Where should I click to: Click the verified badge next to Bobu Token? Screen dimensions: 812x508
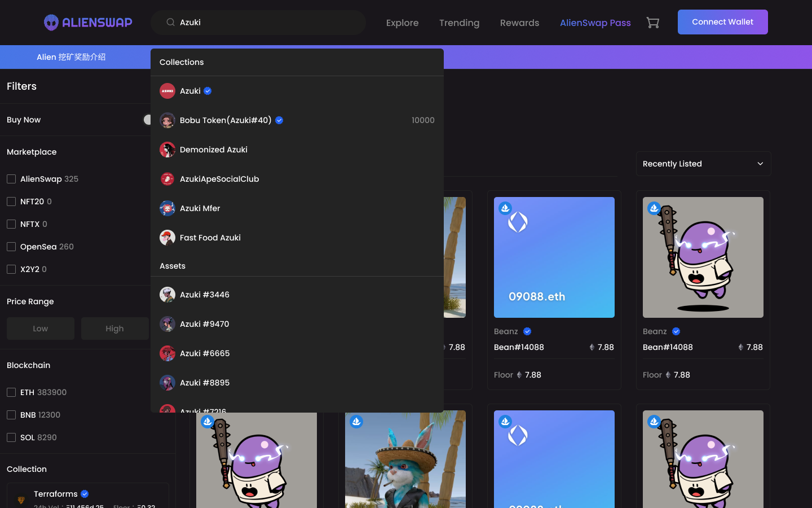[x=279, y=120]
